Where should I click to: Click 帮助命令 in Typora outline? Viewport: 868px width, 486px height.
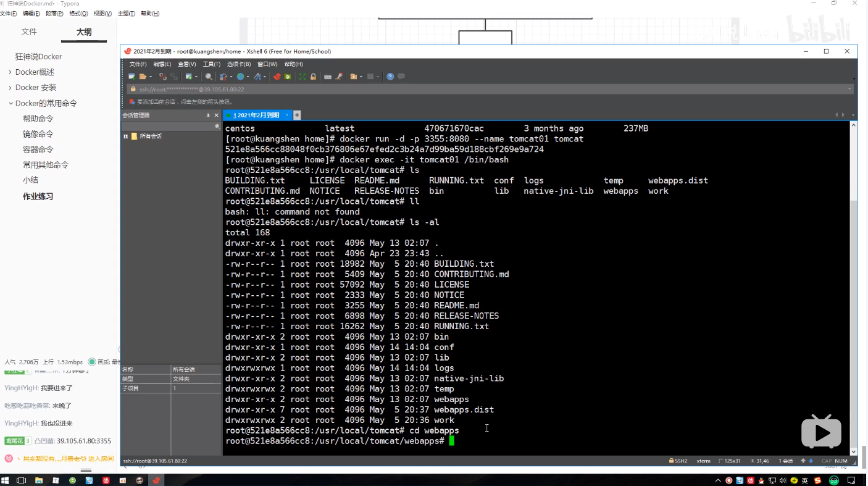point(38,119)
